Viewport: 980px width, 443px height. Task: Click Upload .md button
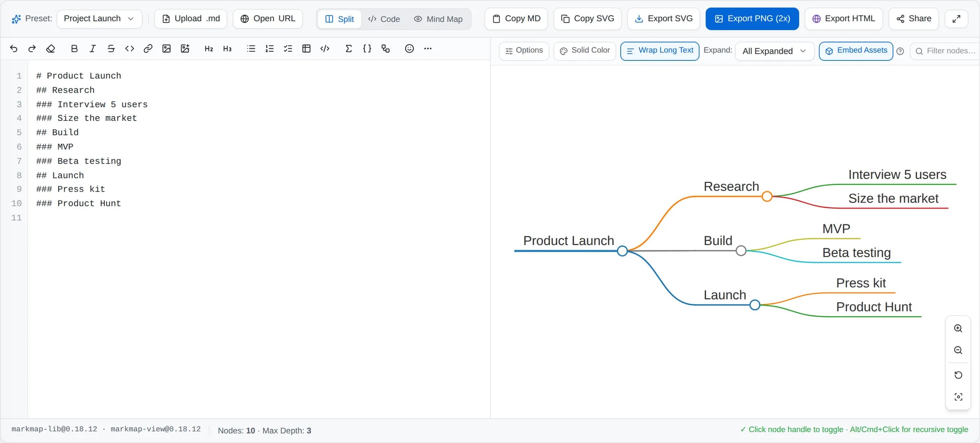pos(191,19)
